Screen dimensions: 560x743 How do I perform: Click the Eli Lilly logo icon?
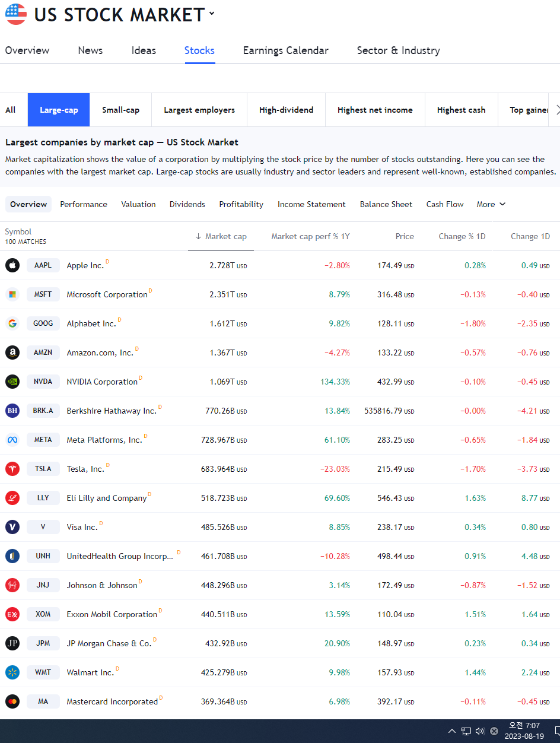12,498
